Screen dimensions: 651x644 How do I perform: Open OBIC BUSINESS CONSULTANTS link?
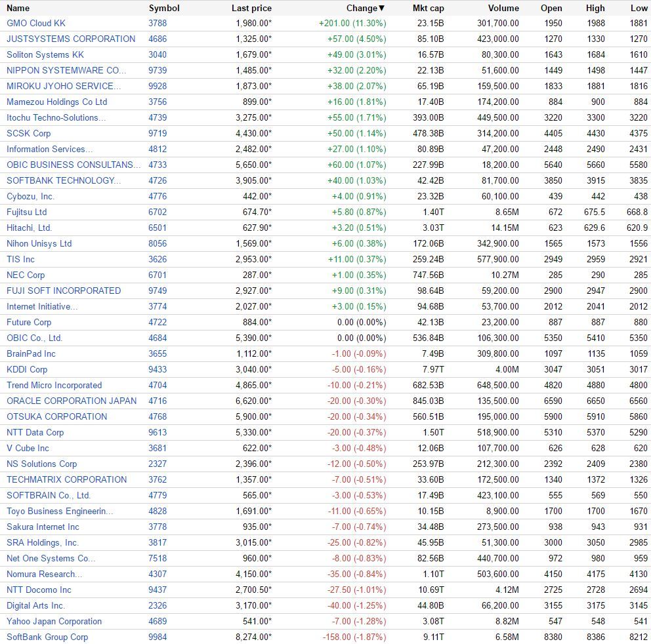[x=73, y=165]
